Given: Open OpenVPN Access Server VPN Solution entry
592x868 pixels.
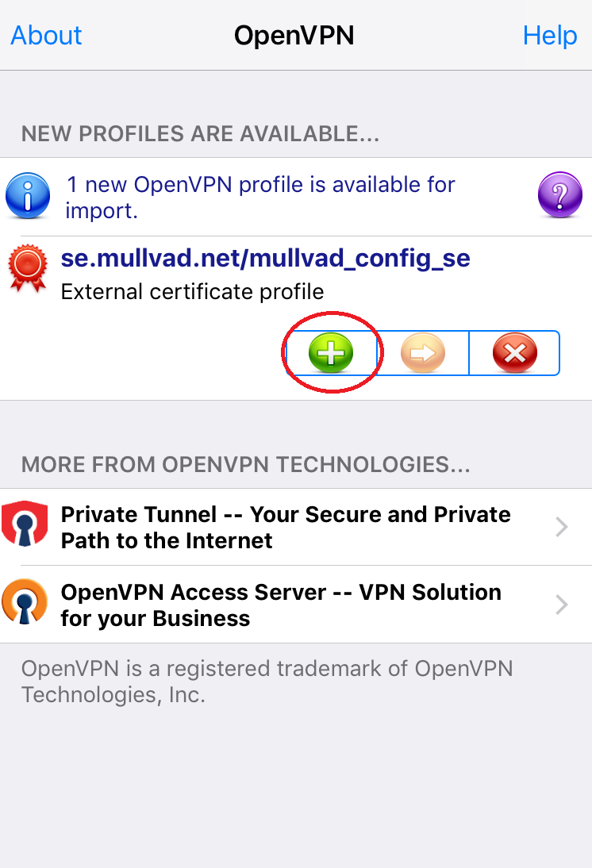Looking at the screenshot, I should click(296, 605).
